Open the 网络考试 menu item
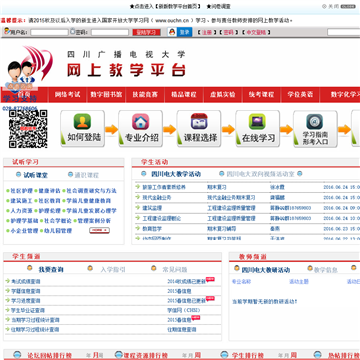 tap(68, 94)
